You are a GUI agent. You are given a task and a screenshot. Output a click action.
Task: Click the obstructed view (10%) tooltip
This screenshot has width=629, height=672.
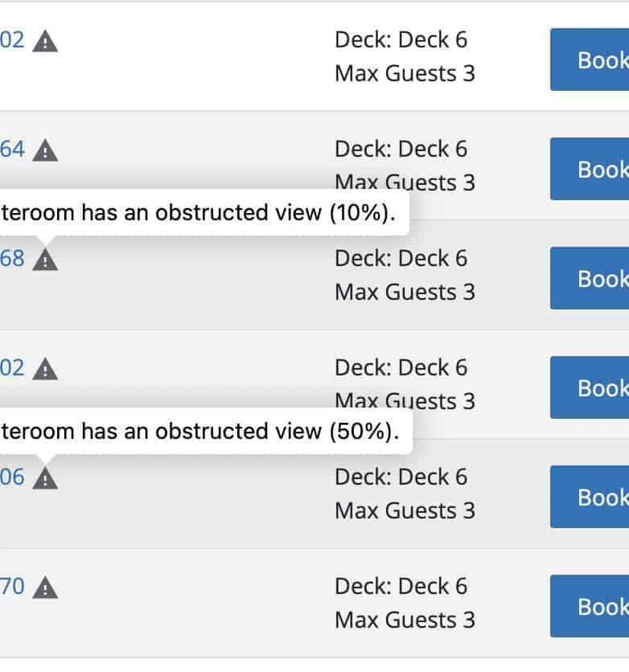[x=201, y=213]
